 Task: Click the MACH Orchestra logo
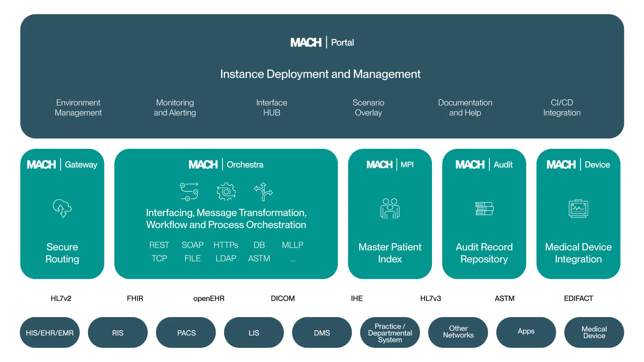click(x=226, y=165)
